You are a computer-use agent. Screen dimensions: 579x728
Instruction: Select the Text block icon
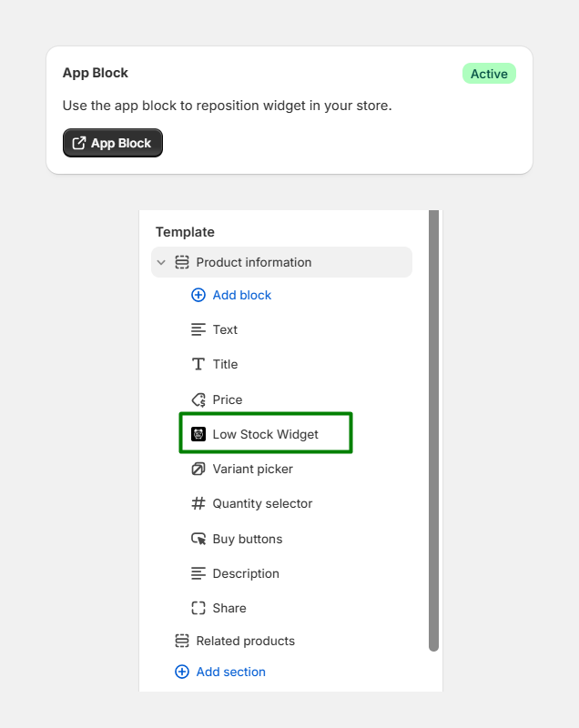point(198,329)
